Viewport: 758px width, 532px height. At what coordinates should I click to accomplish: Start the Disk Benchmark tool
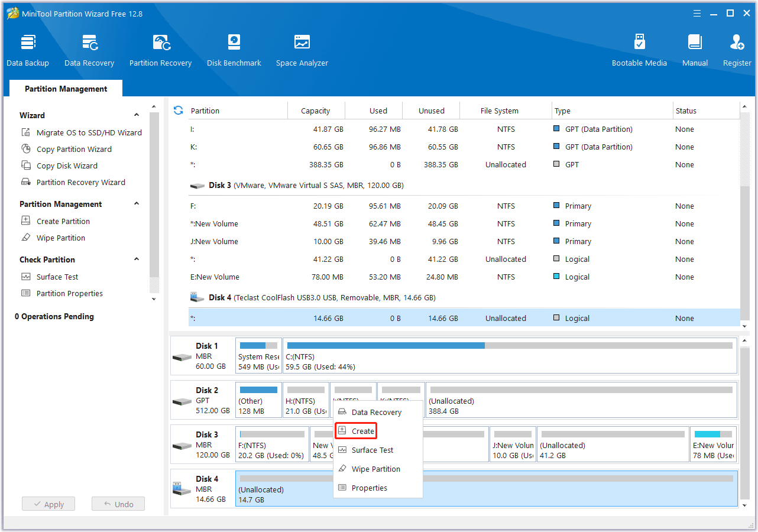(234, 51)
